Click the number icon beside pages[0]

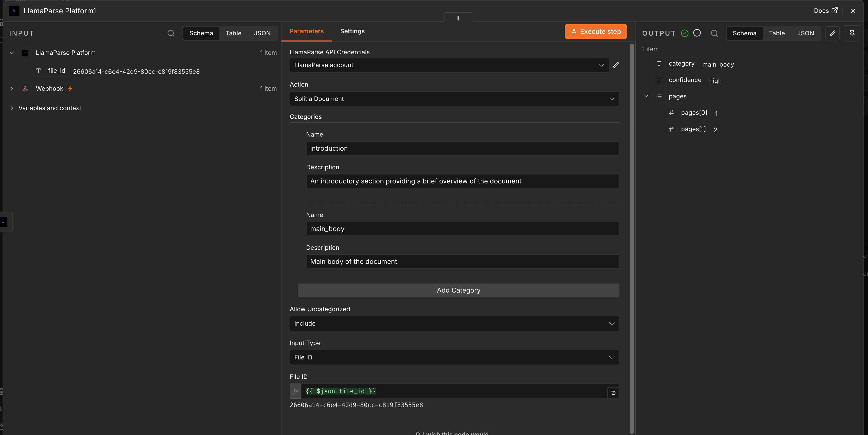tap(671, 113)
